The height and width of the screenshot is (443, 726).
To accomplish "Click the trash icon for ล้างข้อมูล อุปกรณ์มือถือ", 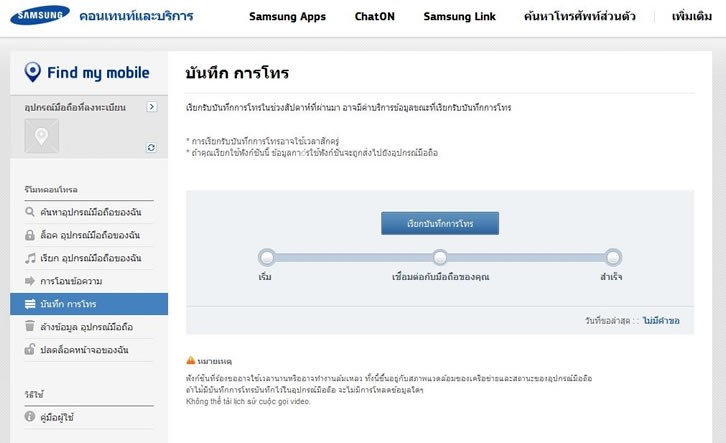I will pos(30,326).
